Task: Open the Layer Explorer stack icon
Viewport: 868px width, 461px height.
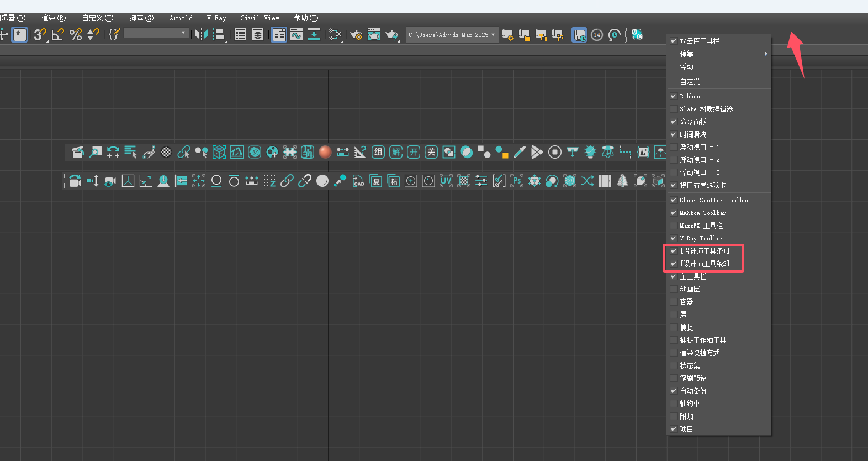Action: (x=258, y=35)
